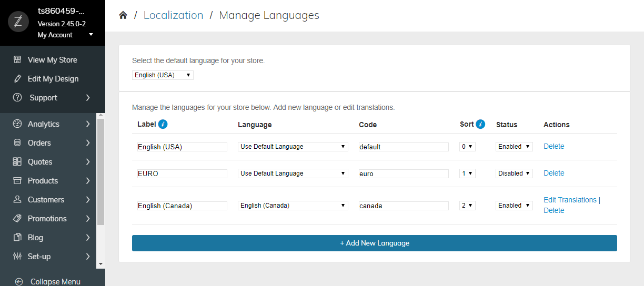Click the info icon beside Sort
644x286 pixels.
point(480,124)
